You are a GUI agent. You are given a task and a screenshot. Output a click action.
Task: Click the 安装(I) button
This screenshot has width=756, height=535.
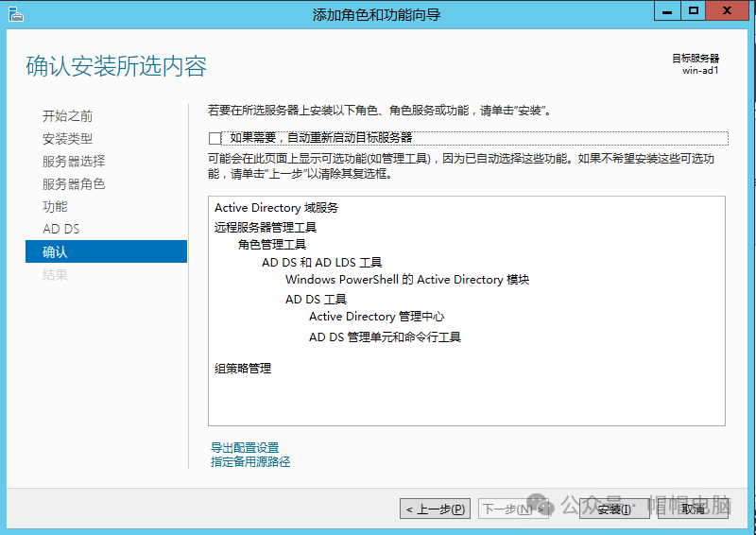pyautogui.click(x=614, y=509)
